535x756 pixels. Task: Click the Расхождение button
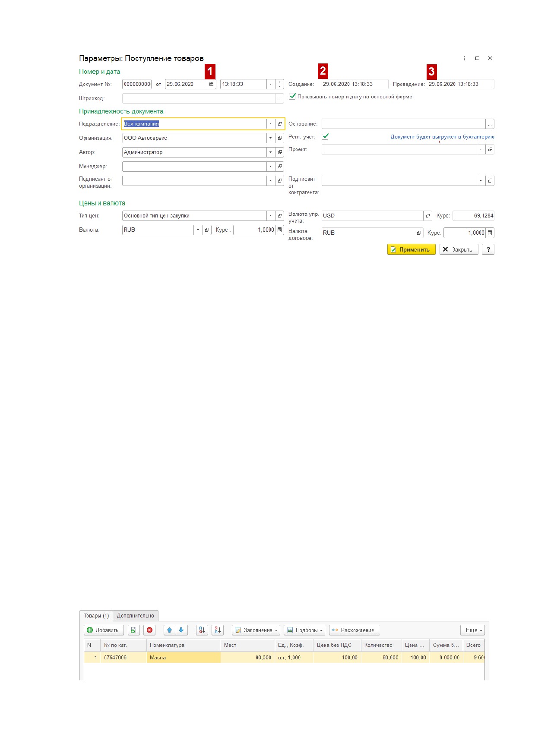(354, 630)
